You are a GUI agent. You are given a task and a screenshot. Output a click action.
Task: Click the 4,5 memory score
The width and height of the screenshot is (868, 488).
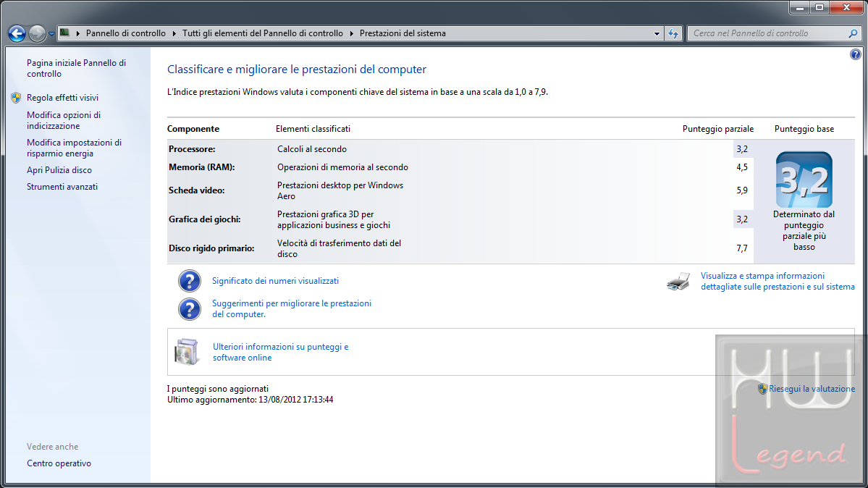pos(742,167)
